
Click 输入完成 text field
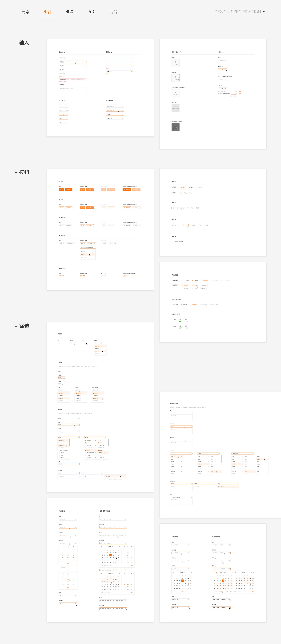(x=73, y=70)
